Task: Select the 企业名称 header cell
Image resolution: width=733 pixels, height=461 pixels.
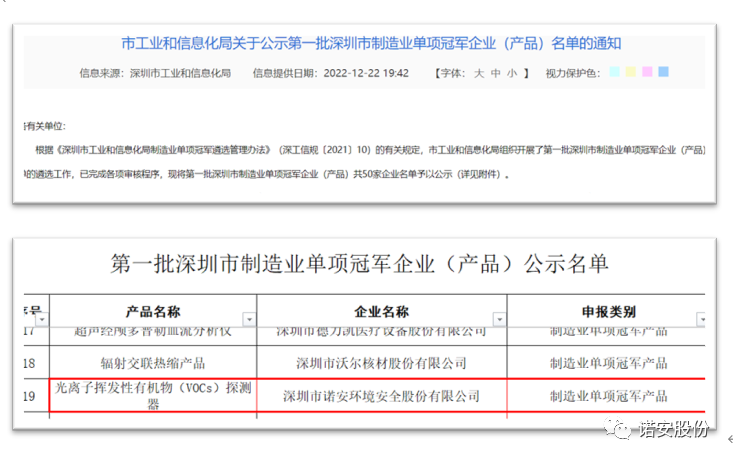Action: click(381, 311)
